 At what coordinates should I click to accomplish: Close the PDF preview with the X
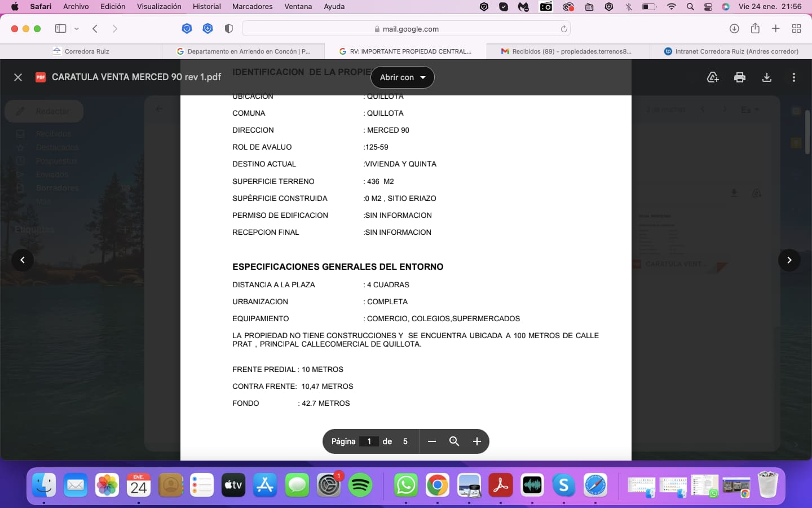click(18, 77)
